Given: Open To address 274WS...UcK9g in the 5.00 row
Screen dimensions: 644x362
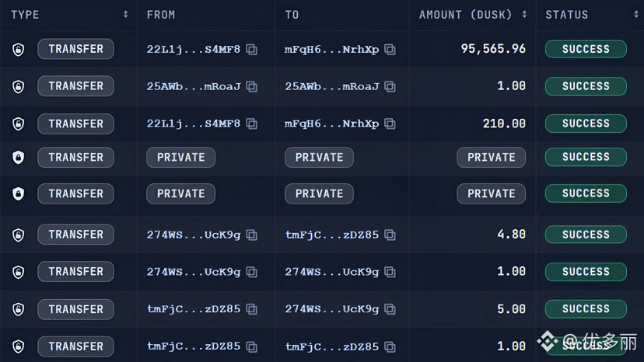Looking at the screenshot, I should [x=332, y=309].
